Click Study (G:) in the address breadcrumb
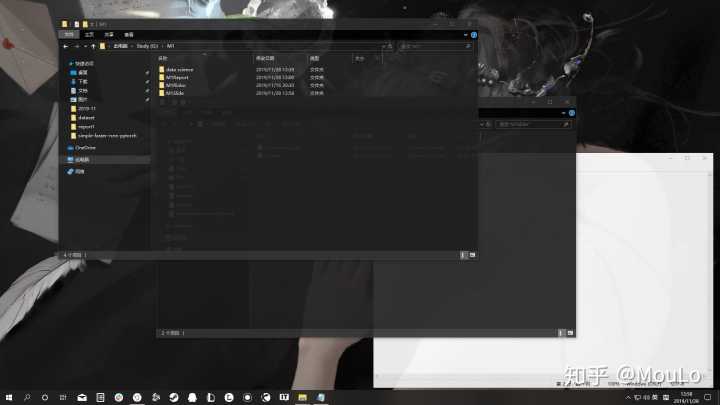The width and height of the screenshot is (720, 405). [147, 46]
